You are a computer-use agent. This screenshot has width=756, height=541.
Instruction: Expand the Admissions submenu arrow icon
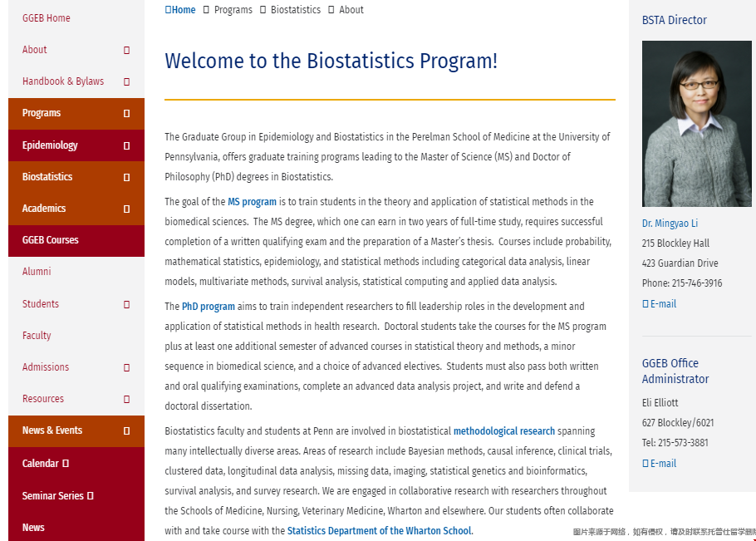[x=126, y=367]
